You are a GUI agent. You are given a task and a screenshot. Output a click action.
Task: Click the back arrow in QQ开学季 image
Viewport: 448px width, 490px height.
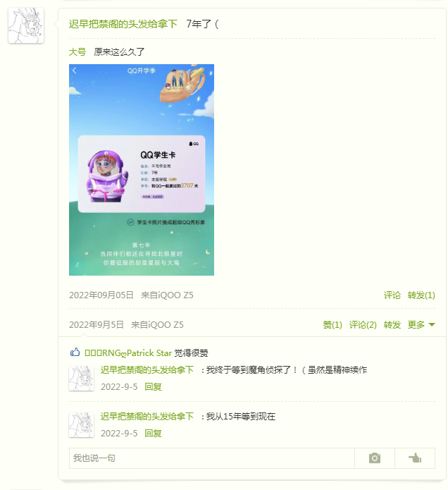[74, 71]
